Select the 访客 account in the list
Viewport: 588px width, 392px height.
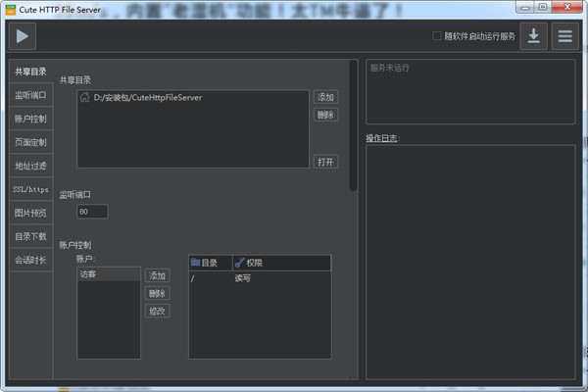[x=108, y=275]
